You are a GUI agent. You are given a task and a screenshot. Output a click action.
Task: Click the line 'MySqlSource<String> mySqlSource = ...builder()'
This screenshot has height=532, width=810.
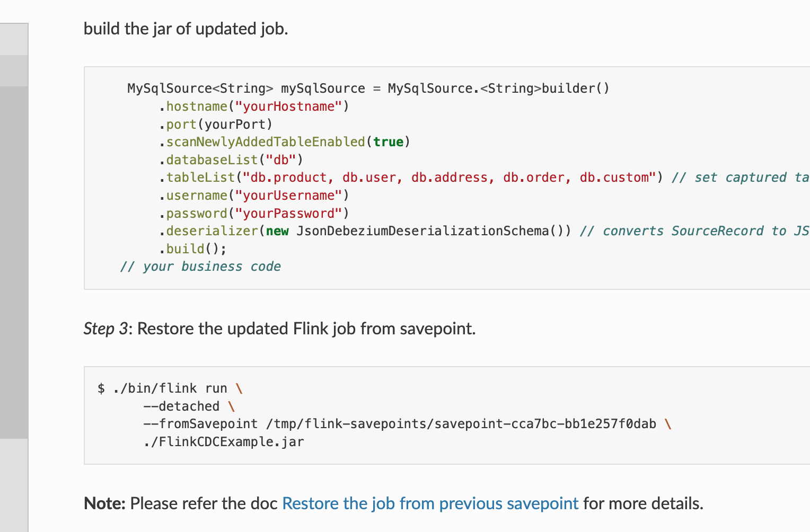click(x=368, y=88)
